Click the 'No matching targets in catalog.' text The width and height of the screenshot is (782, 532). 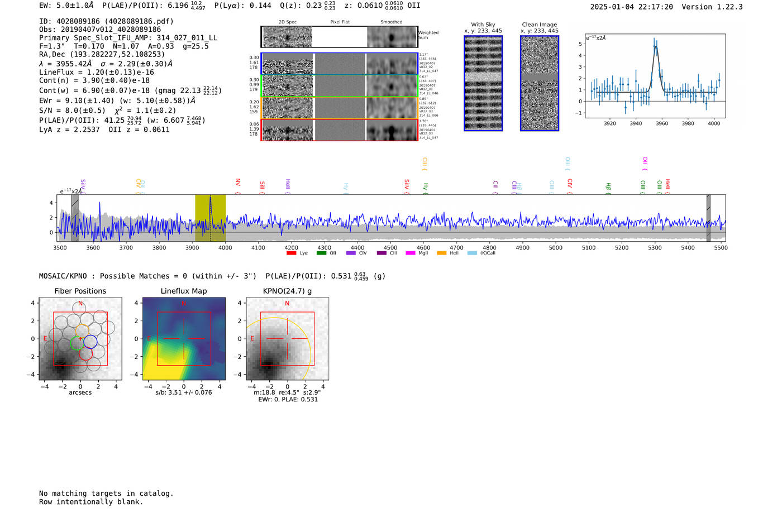pyautogui.click(x=106, y=493)
